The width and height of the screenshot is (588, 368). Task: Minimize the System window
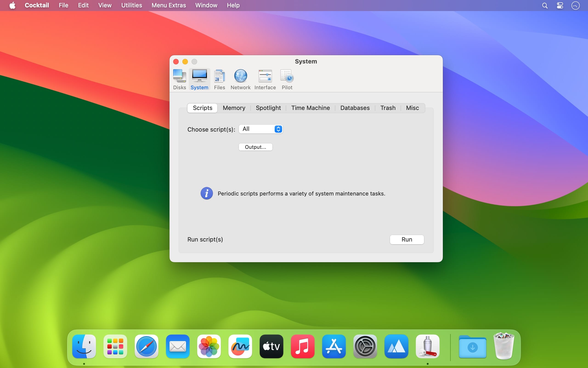coord(185,62)
